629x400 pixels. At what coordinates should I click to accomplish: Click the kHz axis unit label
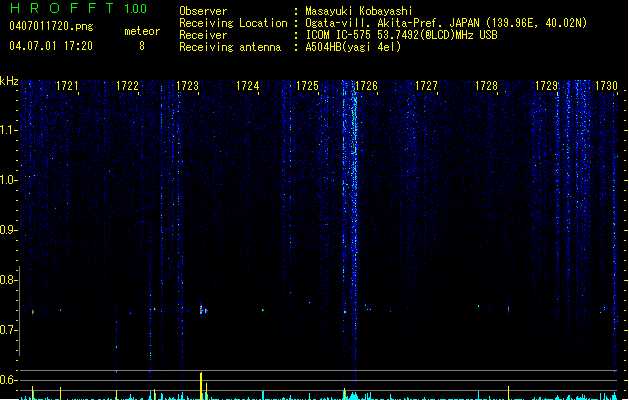(x=9, y=81)
